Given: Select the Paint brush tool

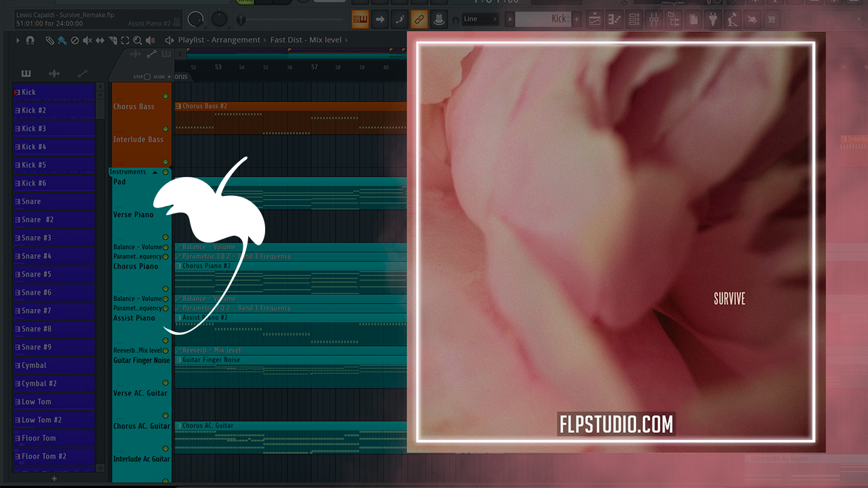Looking at the screenshot, I should [62, 41].
